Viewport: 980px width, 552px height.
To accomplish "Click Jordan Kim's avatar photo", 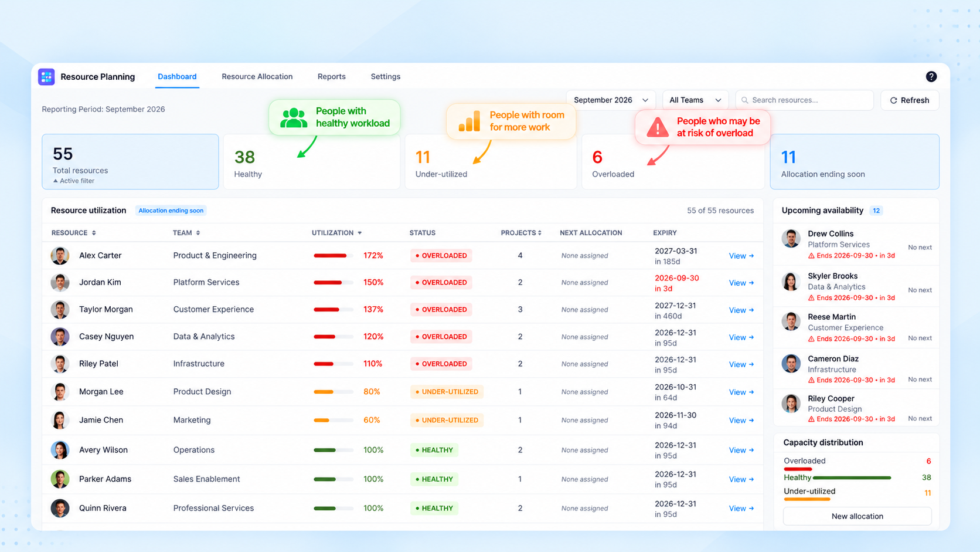I will click(x=60, y=283).
